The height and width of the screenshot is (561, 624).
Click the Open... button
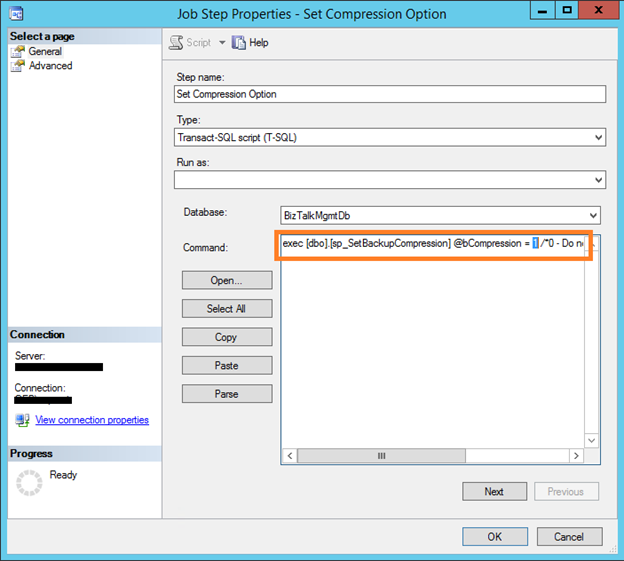[227, 280]
